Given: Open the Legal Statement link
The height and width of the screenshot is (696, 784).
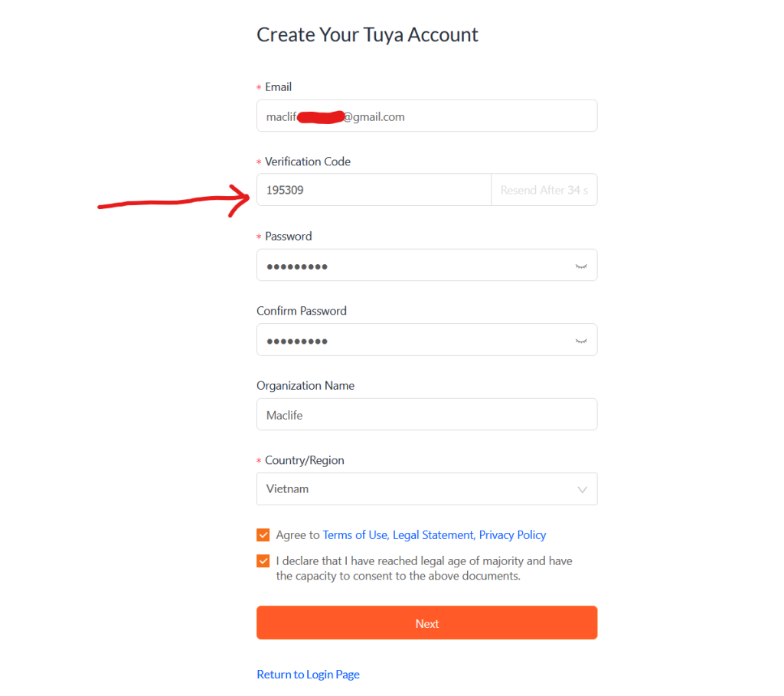Looking at the screenshot, I should point(433,535).
